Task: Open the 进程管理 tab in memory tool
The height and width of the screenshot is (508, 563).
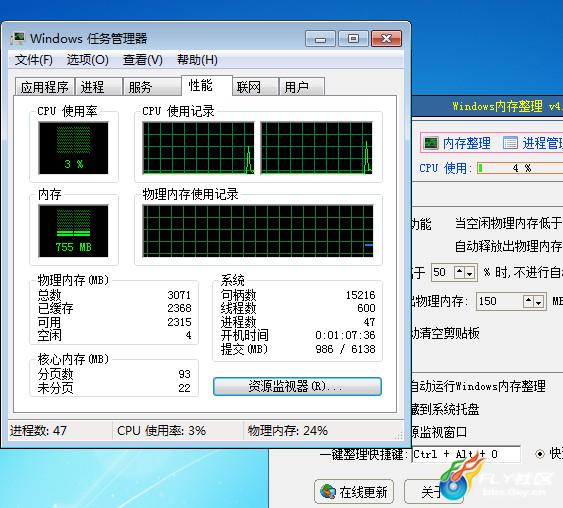Action: point(533,143)
